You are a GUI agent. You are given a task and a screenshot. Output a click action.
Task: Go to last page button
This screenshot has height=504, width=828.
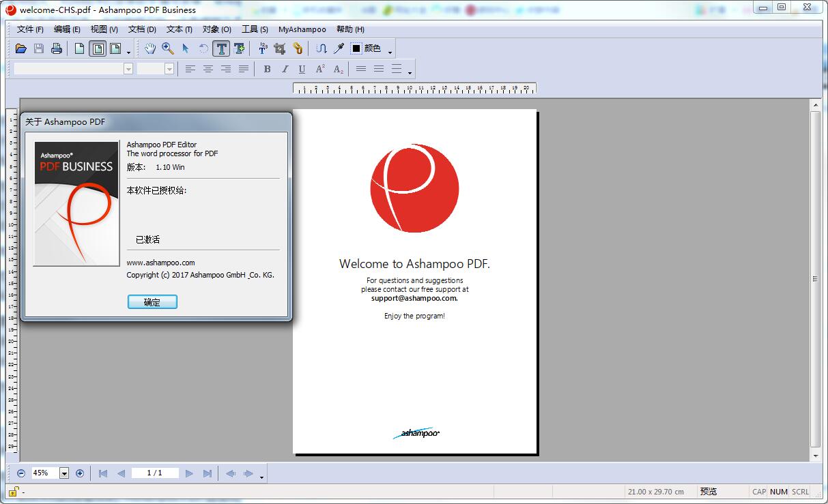click(208, 473)
